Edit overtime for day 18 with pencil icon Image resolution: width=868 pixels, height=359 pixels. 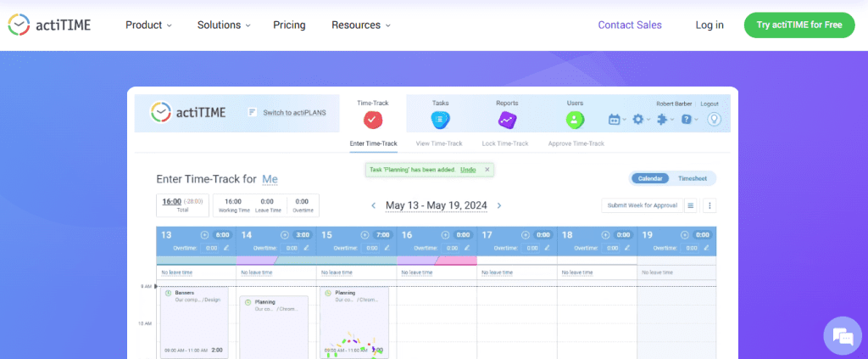627,248
